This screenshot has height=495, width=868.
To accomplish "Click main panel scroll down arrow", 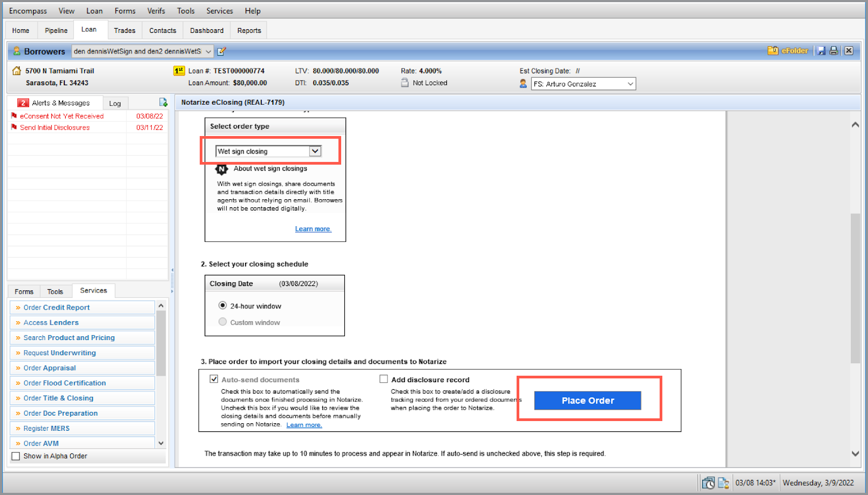I will [855, 453].
